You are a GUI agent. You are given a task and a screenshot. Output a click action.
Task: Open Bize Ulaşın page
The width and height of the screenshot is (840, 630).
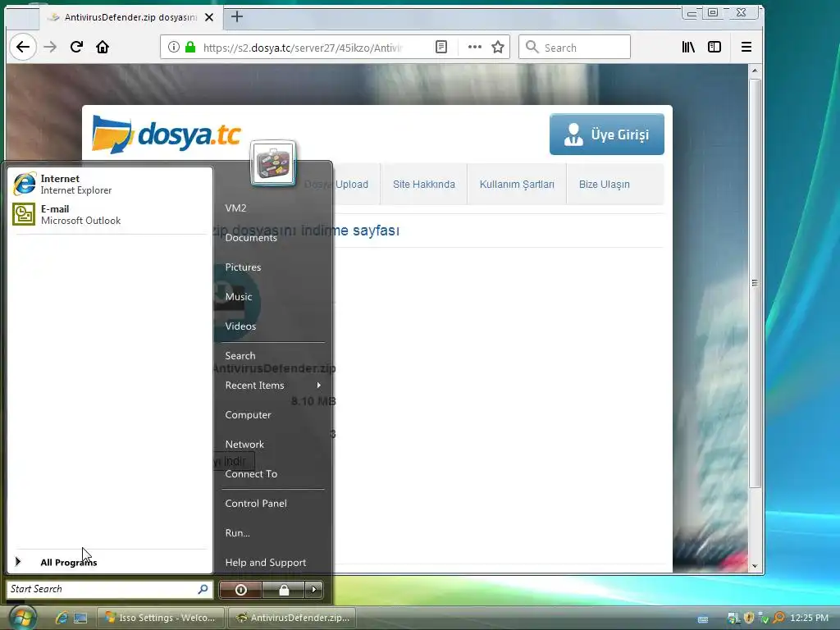pos(605,185)
